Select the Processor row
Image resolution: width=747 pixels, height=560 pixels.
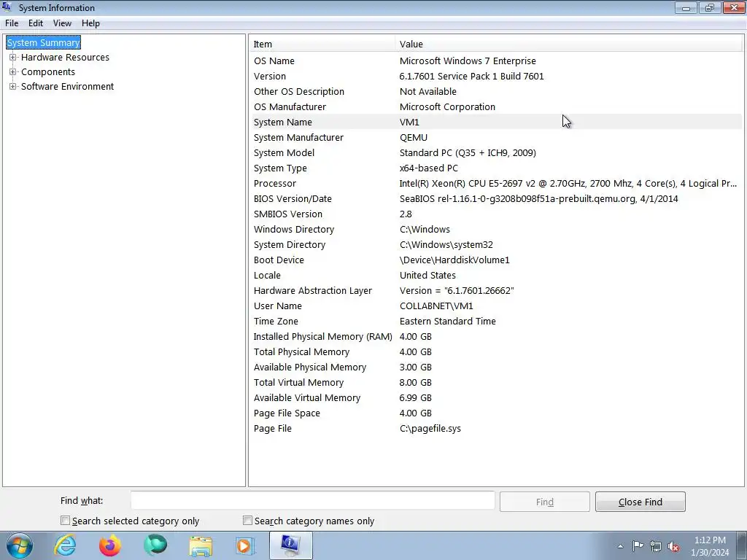coord(496,183)
